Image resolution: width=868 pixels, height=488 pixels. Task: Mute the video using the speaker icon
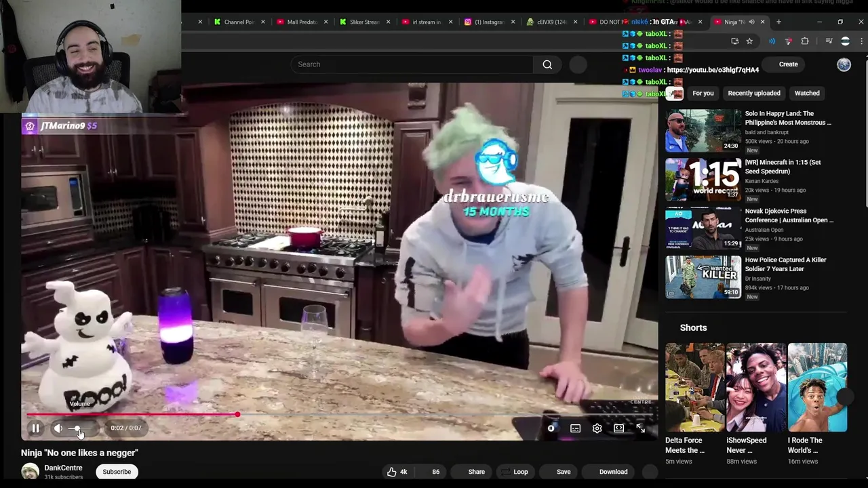[58, 428]
